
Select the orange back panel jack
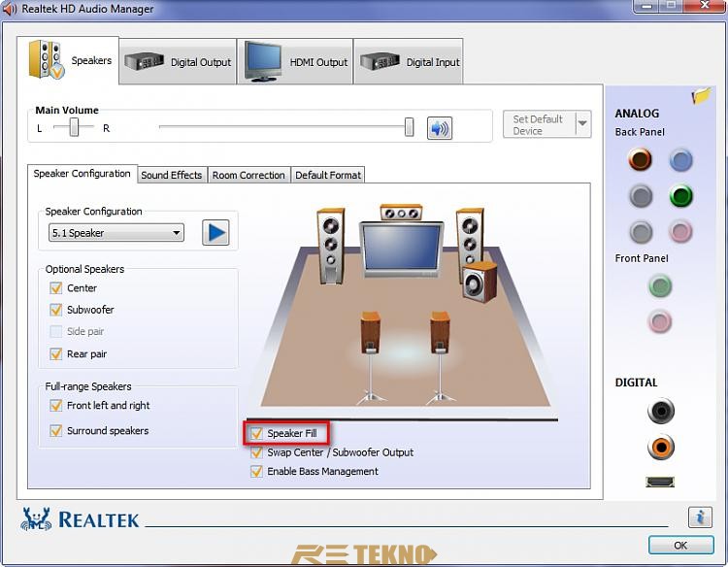pyautogui.click(x=640, y=159)
